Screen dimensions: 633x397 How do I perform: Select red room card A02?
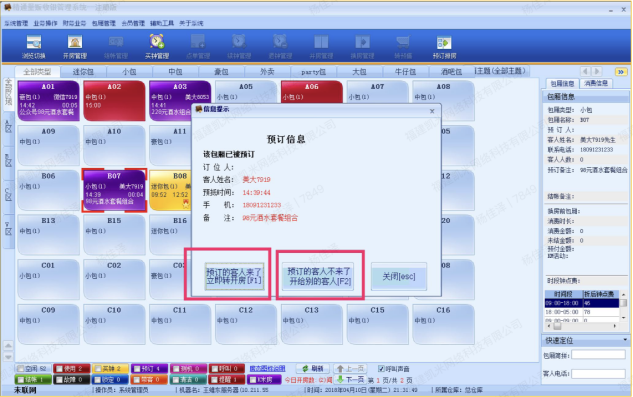click(114, 101)
